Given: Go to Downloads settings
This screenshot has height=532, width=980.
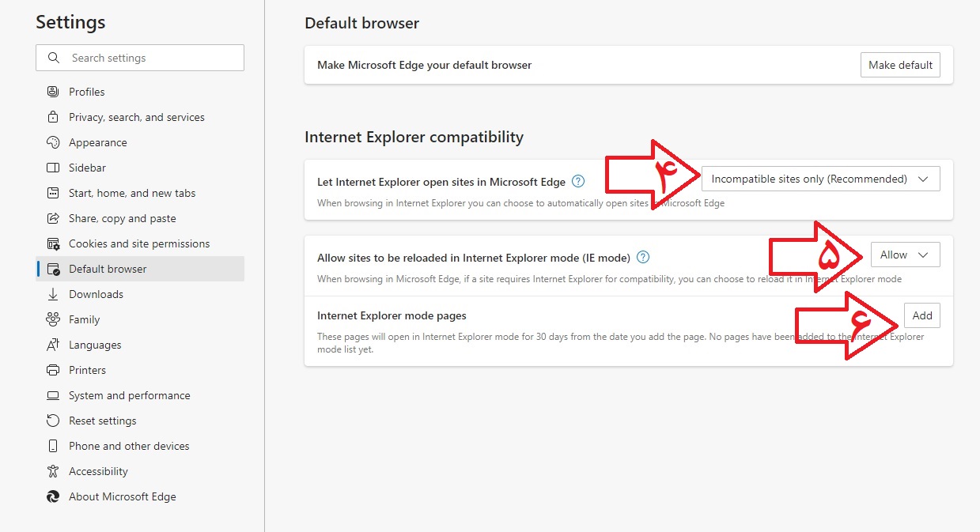Looking at the screenshot, I should [x=140, y=294].
